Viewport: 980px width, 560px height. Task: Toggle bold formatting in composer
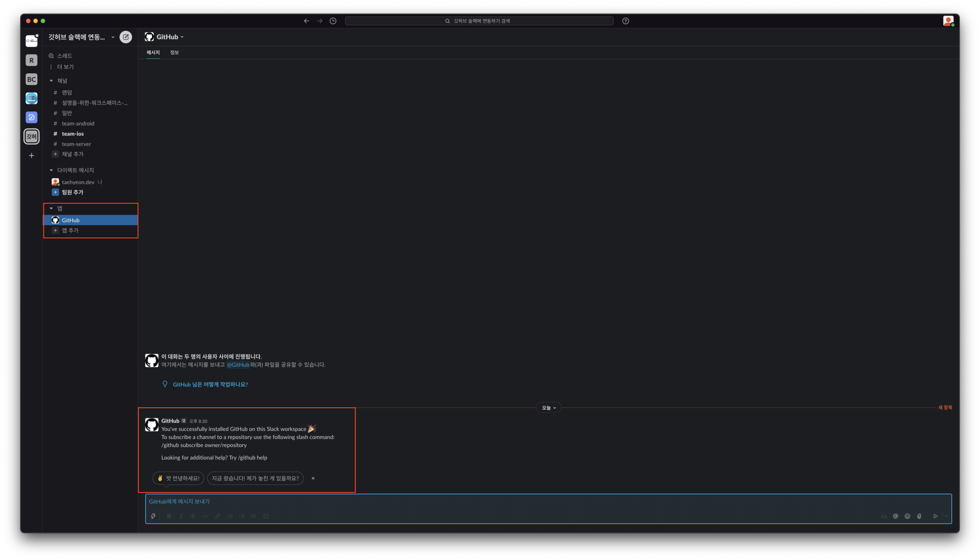(169, 516)
